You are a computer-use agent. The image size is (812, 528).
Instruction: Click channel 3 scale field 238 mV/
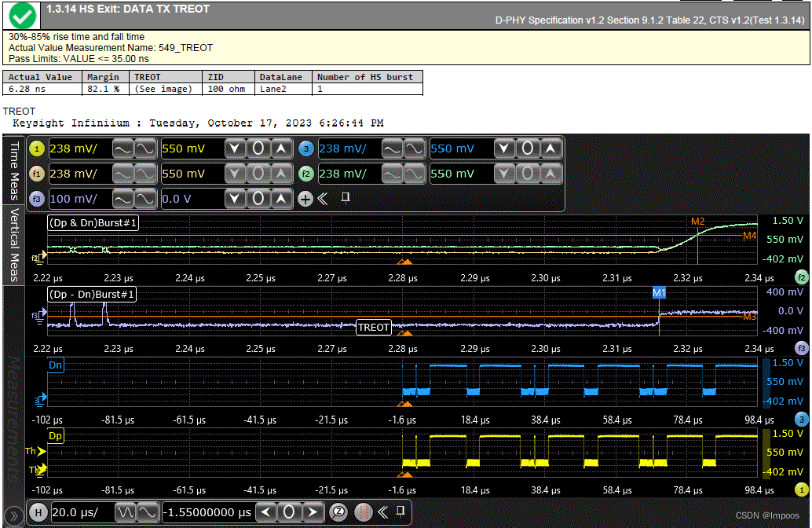pyautogui.click(x=349, y=149)
